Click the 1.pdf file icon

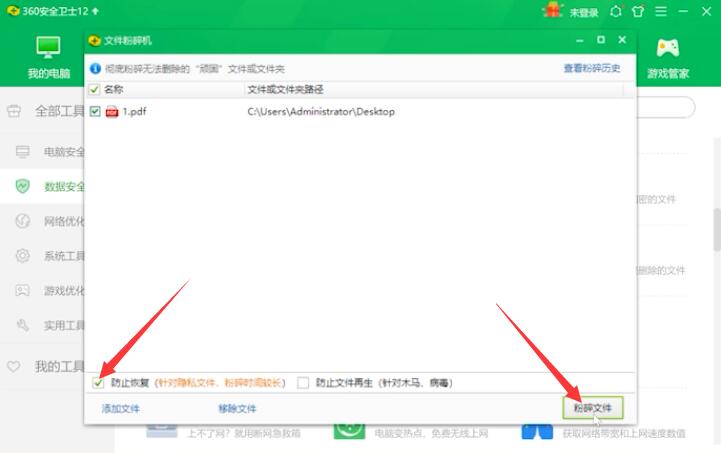(x=112, y=111)
